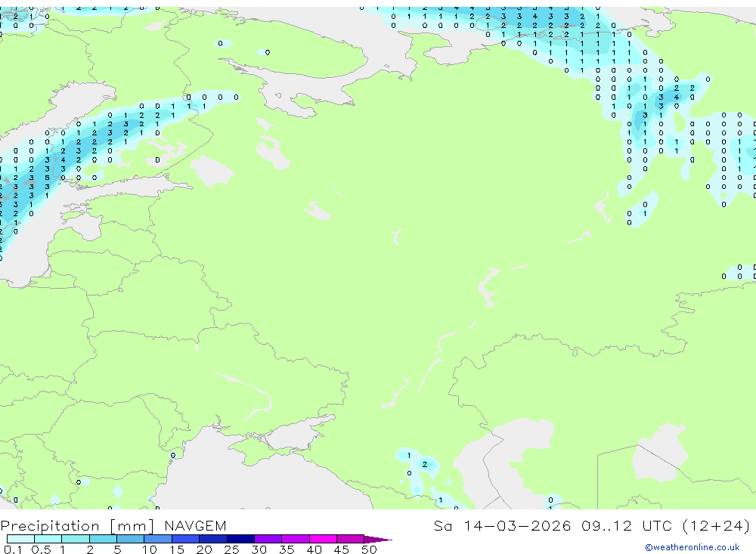
Task: Select the 1–2 mm cyan legend swatch
Action: tap(76, 539)
